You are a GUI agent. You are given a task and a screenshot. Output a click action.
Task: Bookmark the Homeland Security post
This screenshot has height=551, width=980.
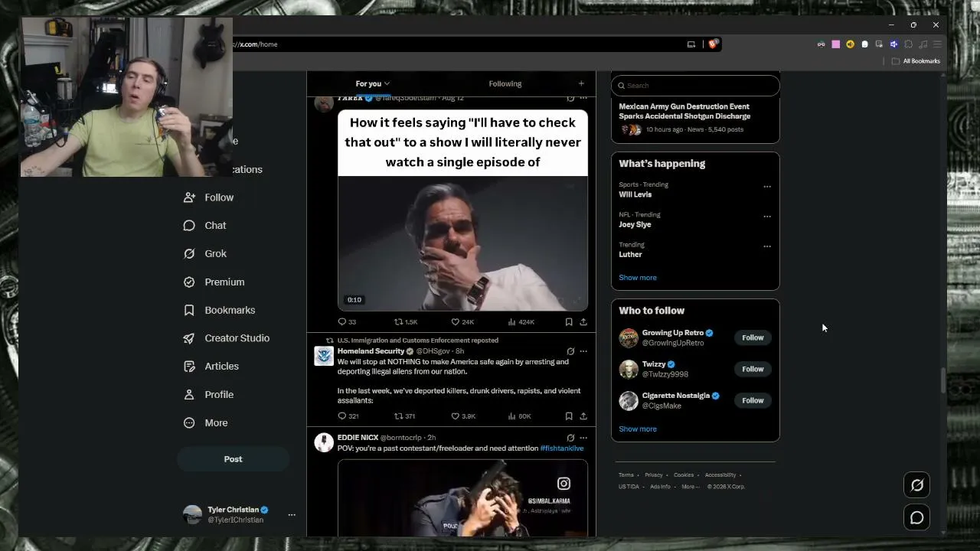569,416
